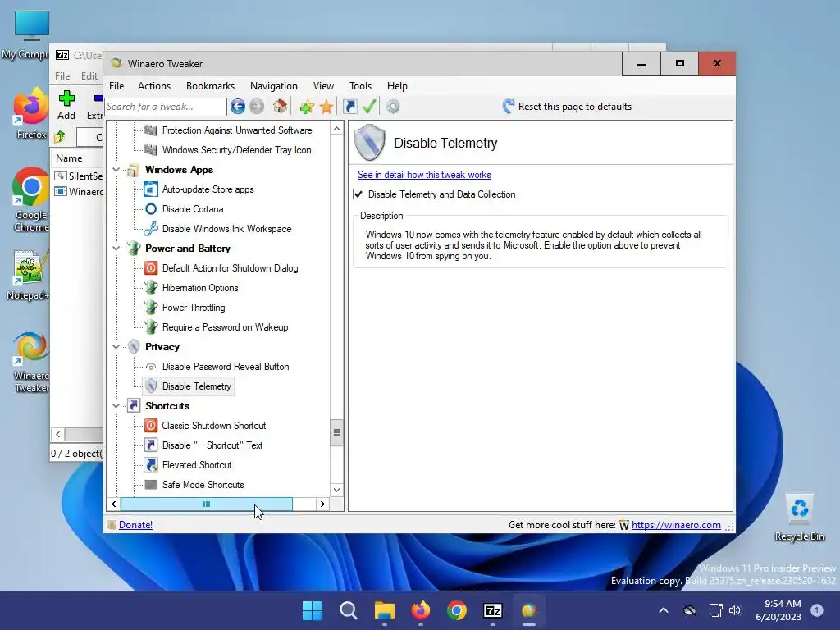Select Disable "- Shortcut" Text tweak
The width and height of the screenshot is (840, 630).
(x=212, y=445)
